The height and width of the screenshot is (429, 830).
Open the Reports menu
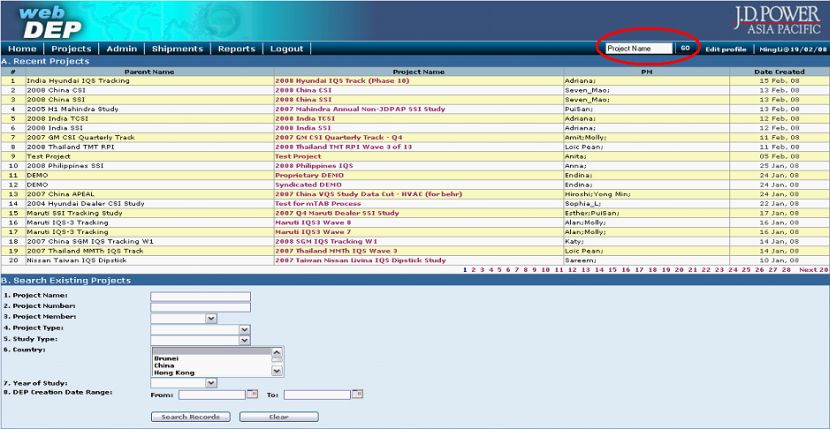pos(237,49)
